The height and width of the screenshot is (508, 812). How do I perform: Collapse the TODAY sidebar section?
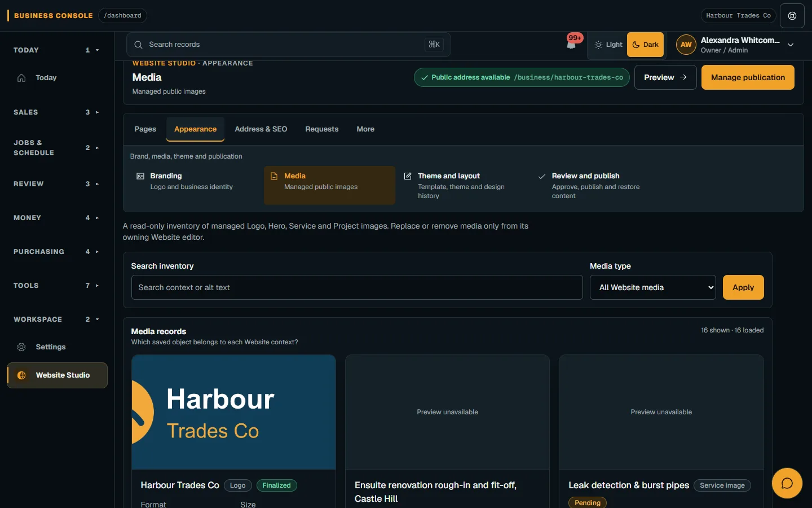point(57,50)
